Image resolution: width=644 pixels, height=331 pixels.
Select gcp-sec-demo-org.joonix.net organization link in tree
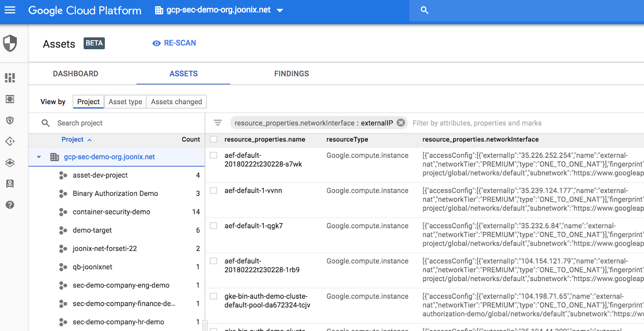(109, 157)
